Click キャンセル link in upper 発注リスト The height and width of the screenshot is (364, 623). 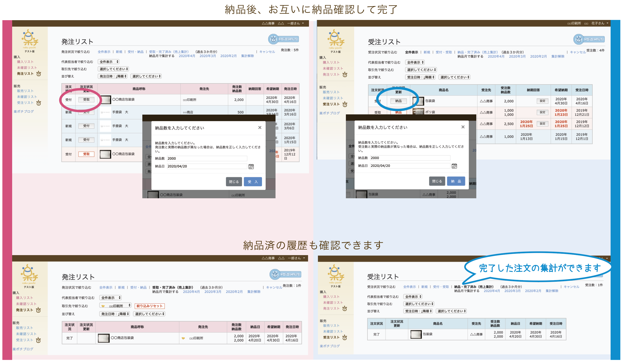tap(267, 52)
